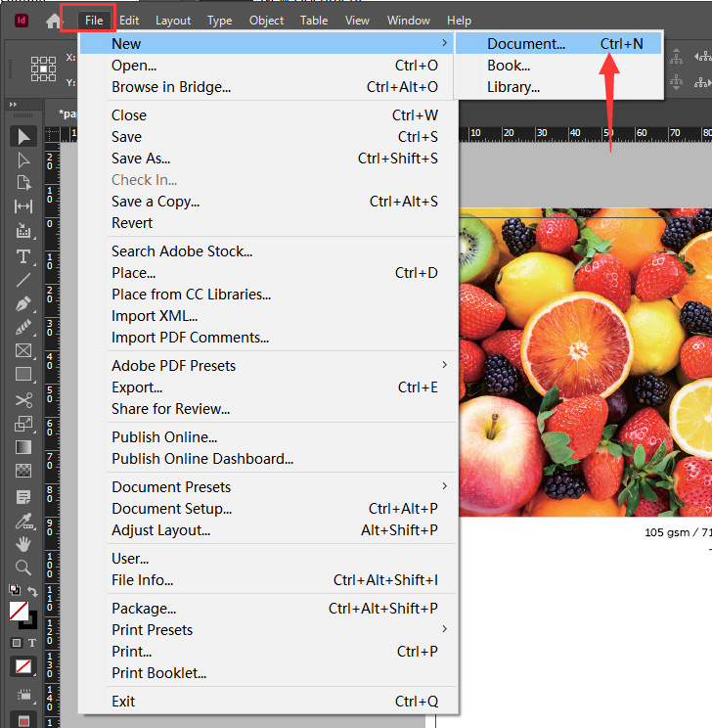Select the Zoom tool
This screenshot has width=712, height=728.
pyautogui.click(x=23, y=568)
